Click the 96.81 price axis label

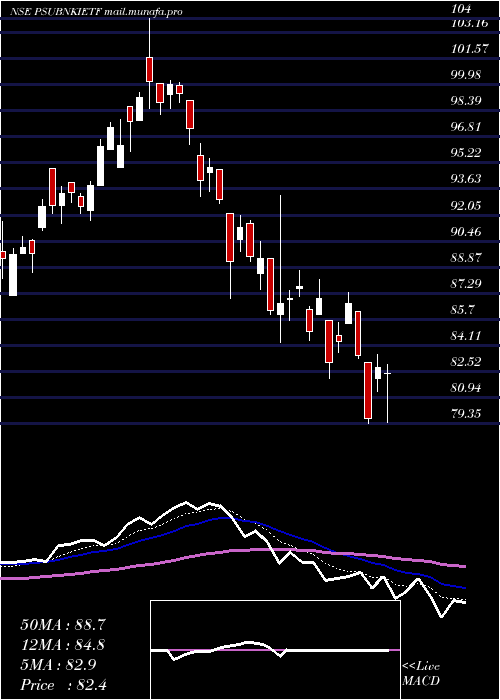466,127
